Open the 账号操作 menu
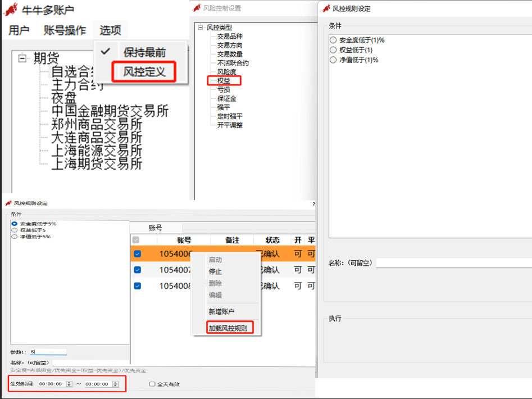 coord(65,30)
